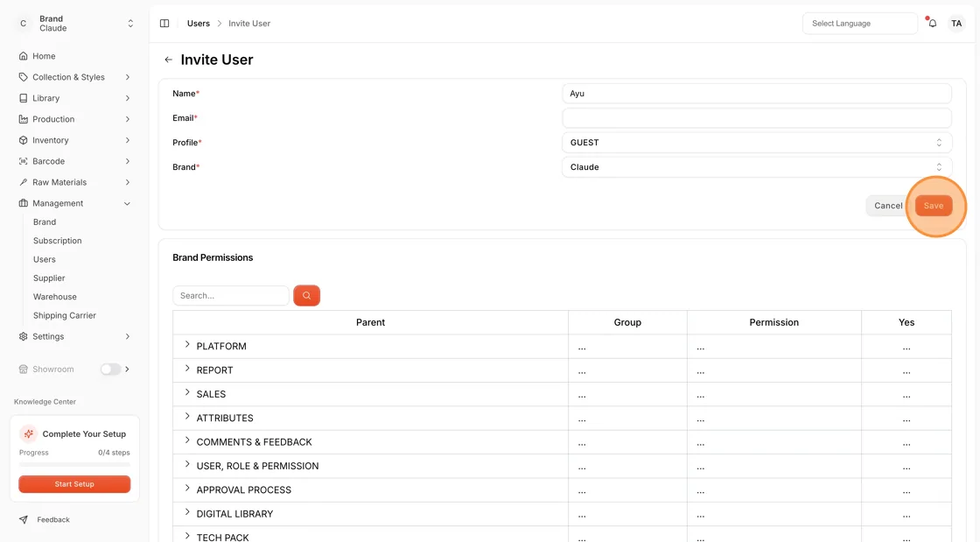
Task: Click the Invite User breadcrumb text
Action: click(249, 23)
